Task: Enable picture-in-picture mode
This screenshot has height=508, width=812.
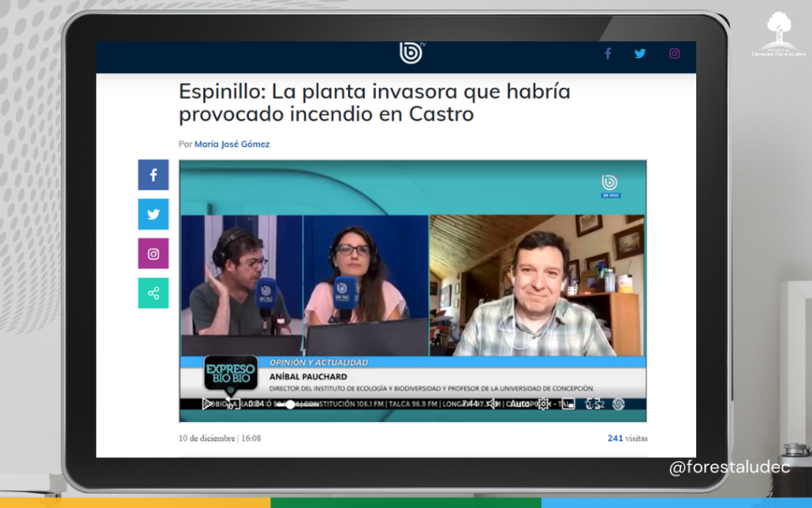Action: (x=569, y=404)
